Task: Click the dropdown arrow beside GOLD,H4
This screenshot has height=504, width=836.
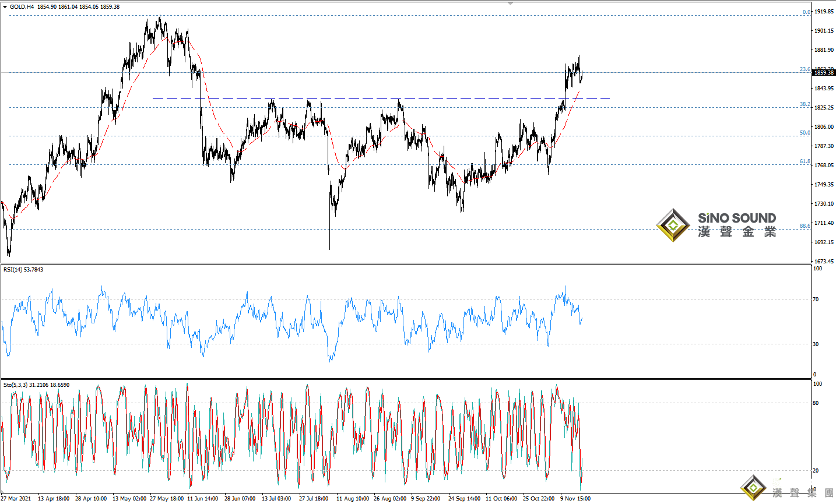Action: tap(5, 7)
